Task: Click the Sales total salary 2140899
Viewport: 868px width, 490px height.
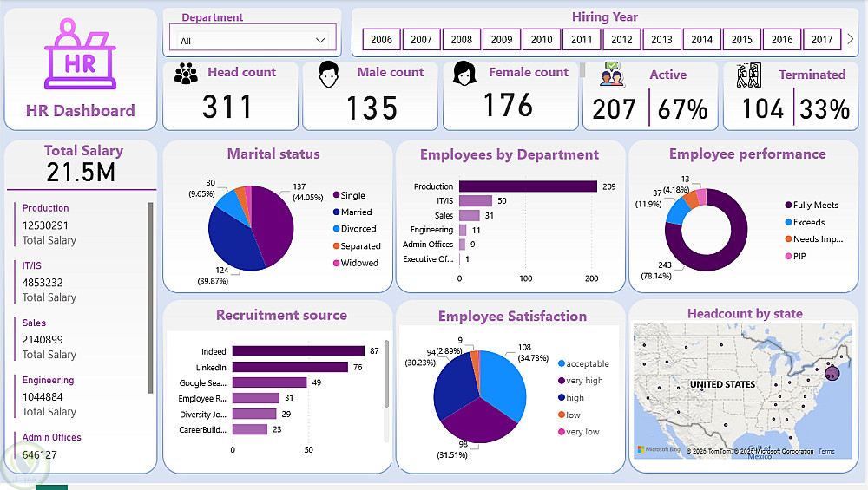Action: [x=43, y=340]
